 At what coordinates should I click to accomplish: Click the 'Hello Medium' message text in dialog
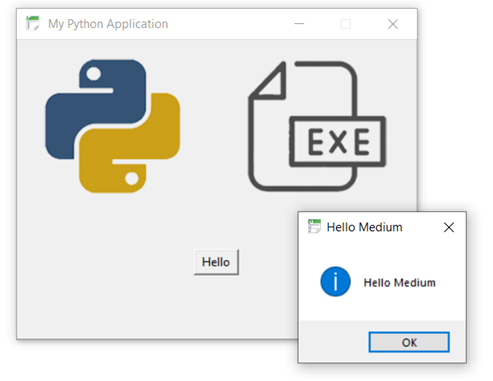pos(399,283)
